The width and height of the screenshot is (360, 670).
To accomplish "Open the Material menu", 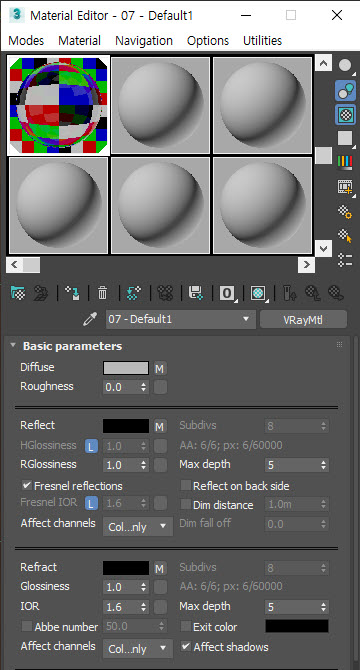I will coord(79,41).
